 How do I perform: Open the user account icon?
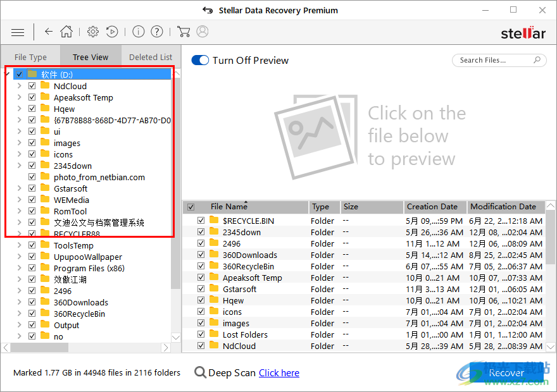pyautogui.click(x=203, y=32)
